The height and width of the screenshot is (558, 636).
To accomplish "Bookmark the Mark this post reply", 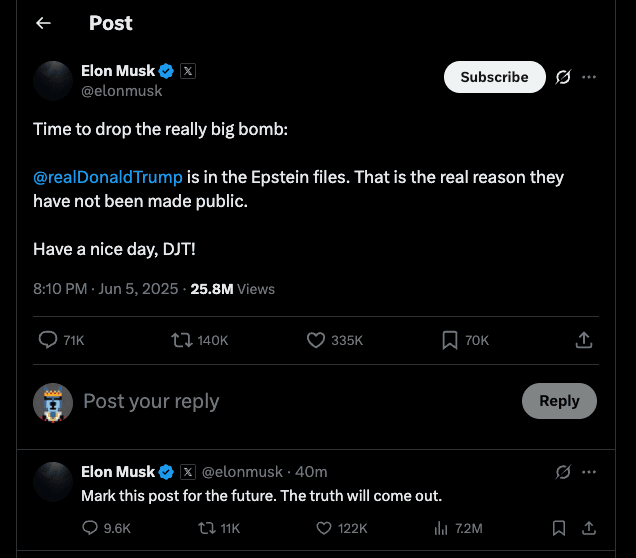I will pos(560,528).
